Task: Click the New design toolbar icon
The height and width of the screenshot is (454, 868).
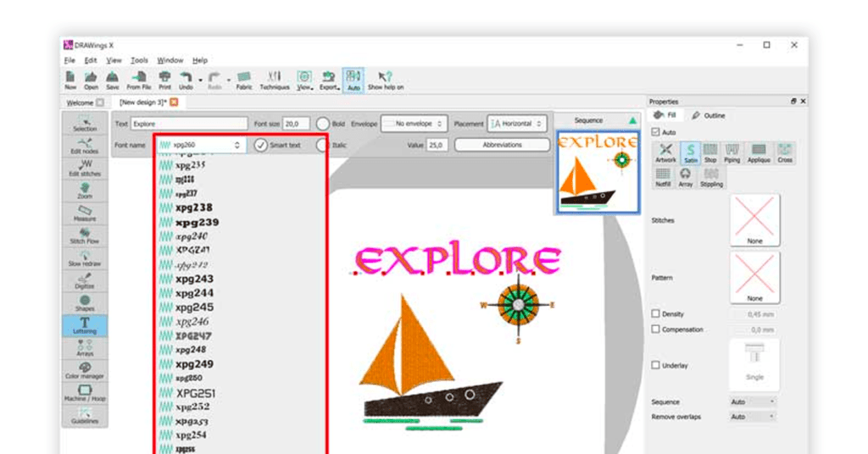Action: click(x=70, y=80)
